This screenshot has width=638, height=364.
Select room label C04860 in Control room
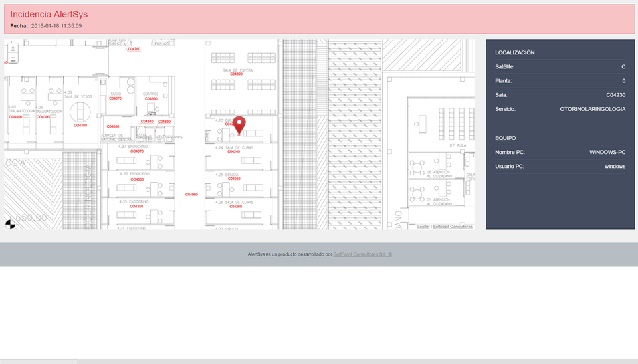click(152, 98)
